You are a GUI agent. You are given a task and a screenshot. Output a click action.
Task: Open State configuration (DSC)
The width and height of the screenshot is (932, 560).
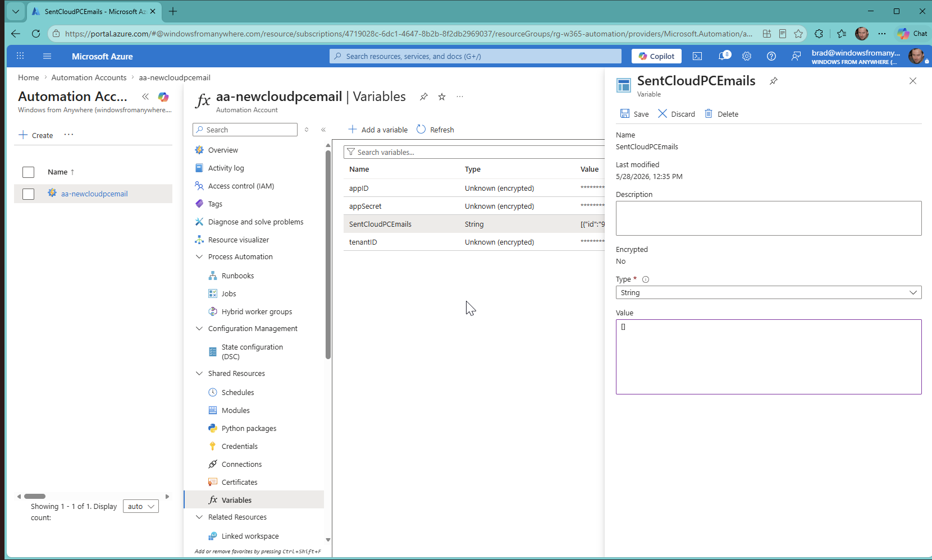click(252, 352)
